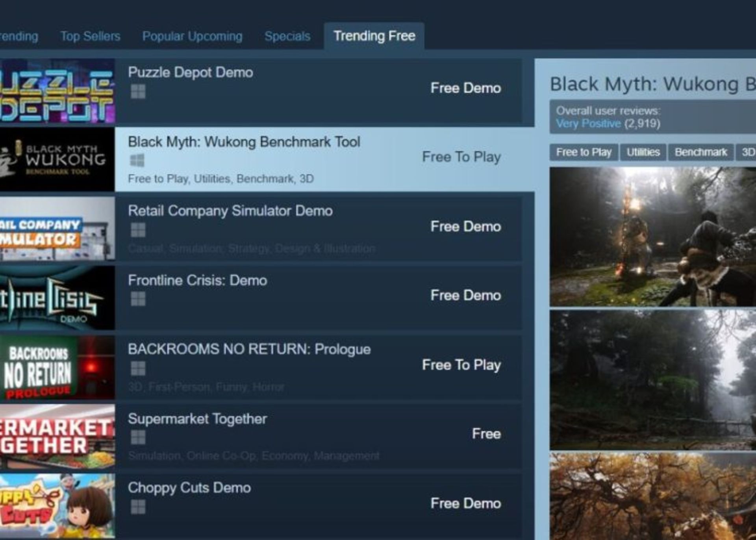Click Choppy Cuts Demo title
This screenshot has width=756, height=540.
point(189,488)
